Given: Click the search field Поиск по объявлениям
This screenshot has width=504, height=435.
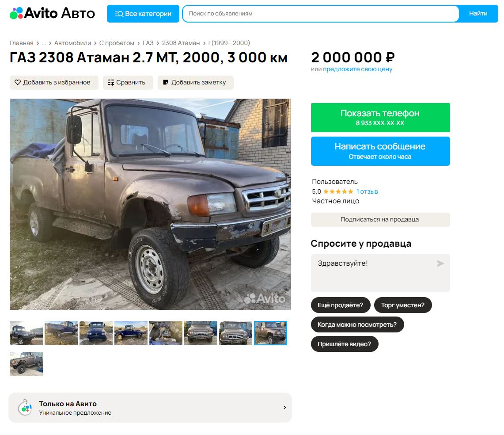Looking at the screenshot, I should coord(320,14).
